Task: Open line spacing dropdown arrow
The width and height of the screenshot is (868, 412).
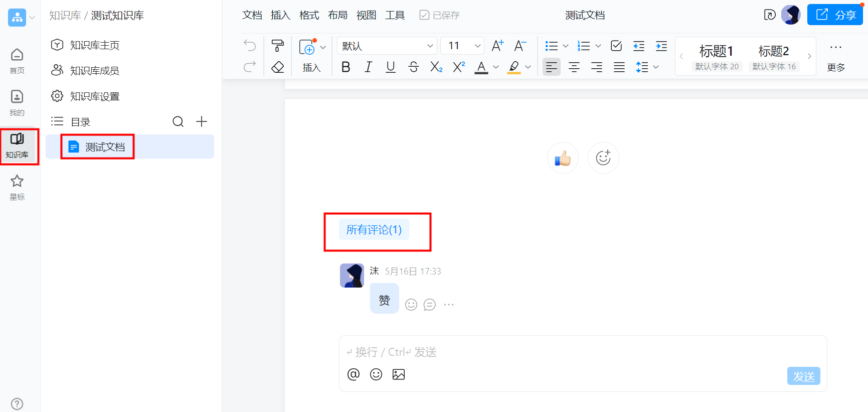Action: click(x=656, y=67)
